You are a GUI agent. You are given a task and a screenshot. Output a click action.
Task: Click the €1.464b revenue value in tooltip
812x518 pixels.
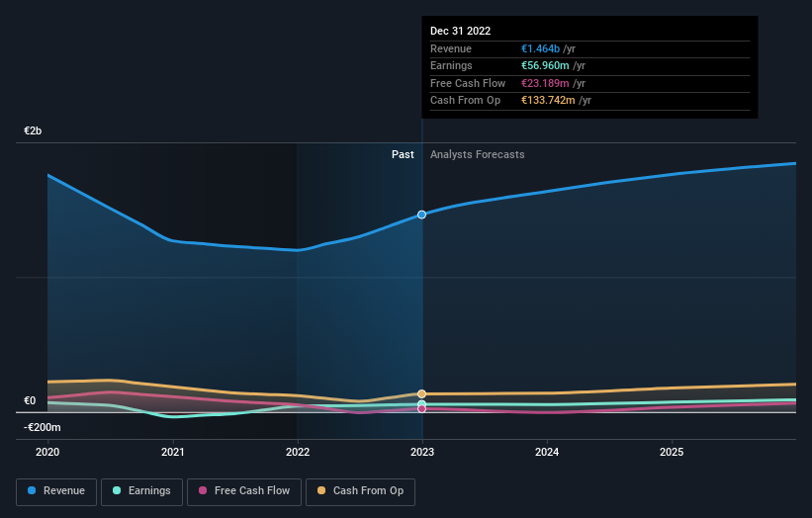click(x=540, y=48)
